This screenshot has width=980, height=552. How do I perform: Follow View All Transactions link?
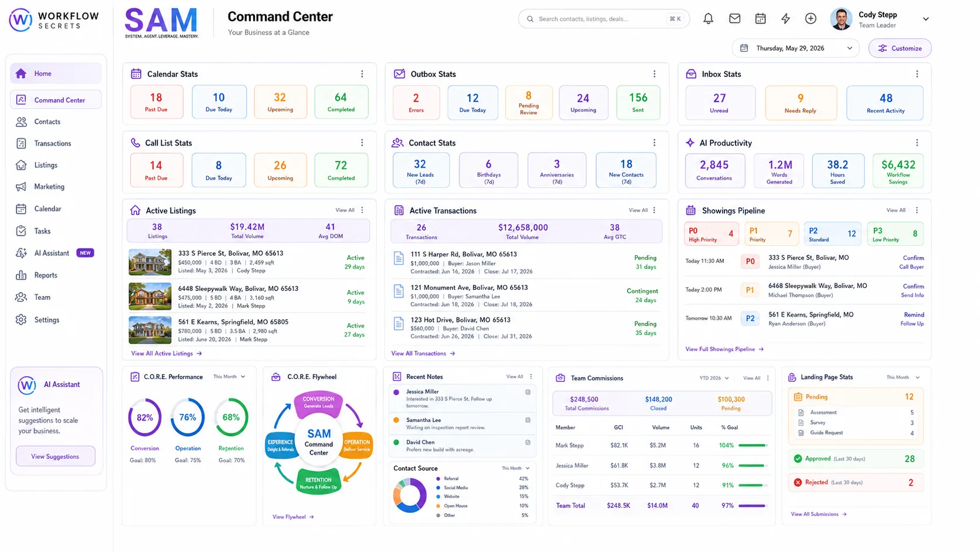[x=423, y=353]
